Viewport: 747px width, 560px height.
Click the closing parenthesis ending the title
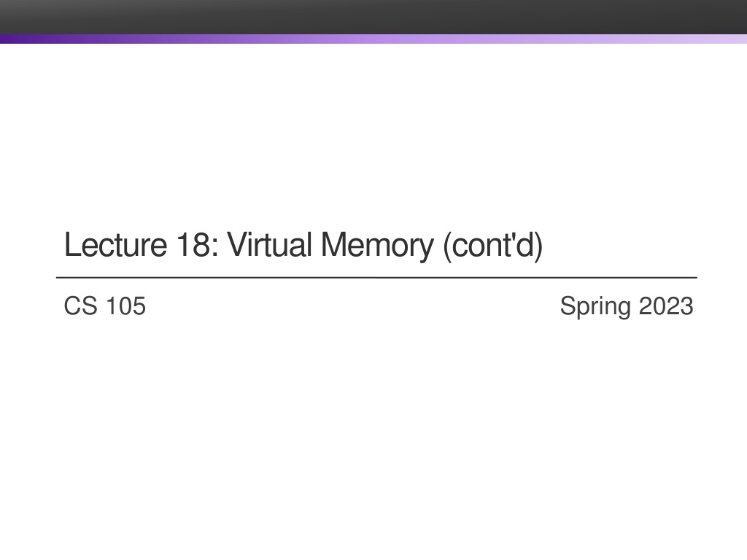(x=539, y=246)
